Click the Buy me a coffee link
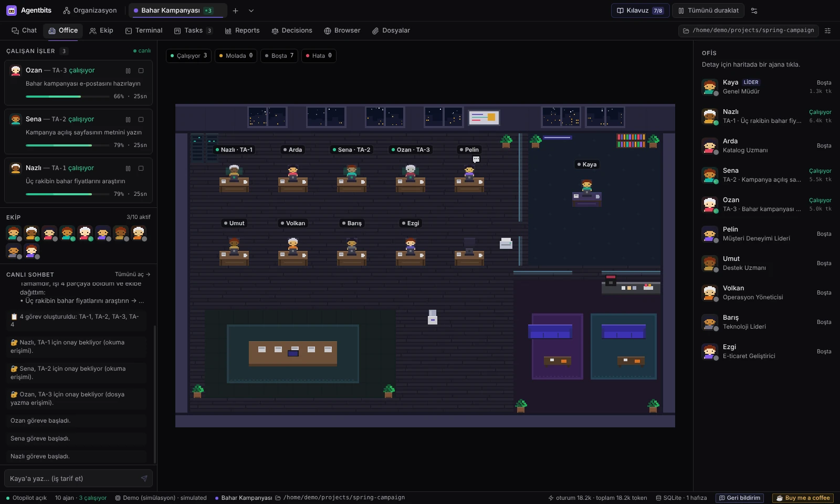Image resolution: width=840 pixels, height=504 pixels. coord(804,498)
